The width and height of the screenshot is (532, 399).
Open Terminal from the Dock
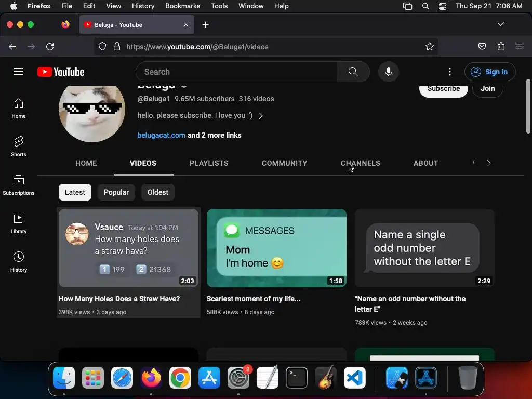pos(297,378)
